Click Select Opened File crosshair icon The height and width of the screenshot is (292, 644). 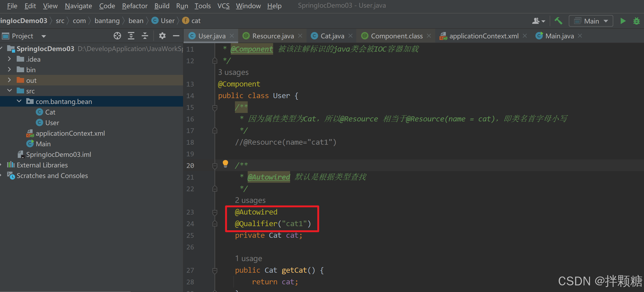pos(117,36)
